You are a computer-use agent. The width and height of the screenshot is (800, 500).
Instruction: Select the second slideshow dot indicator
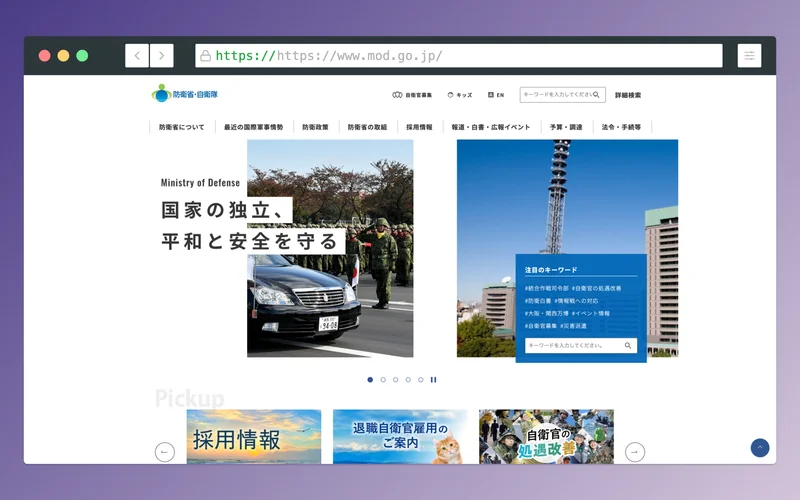pos(383,380)
